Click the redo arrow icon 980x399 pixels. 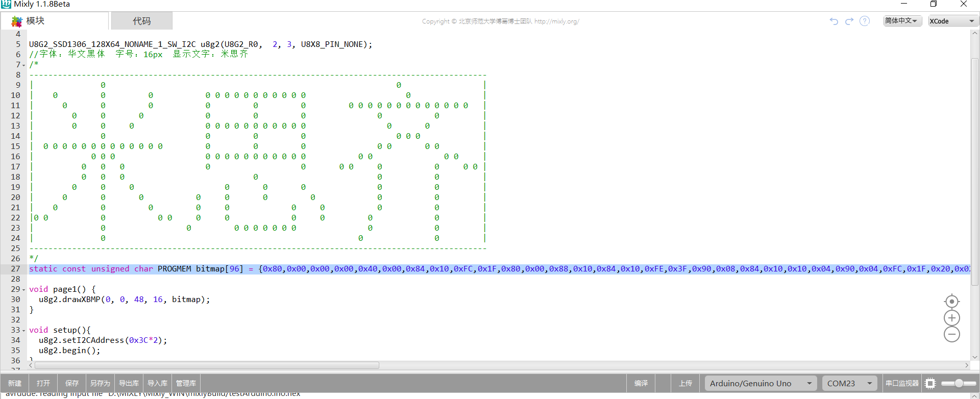click(849, 21)
